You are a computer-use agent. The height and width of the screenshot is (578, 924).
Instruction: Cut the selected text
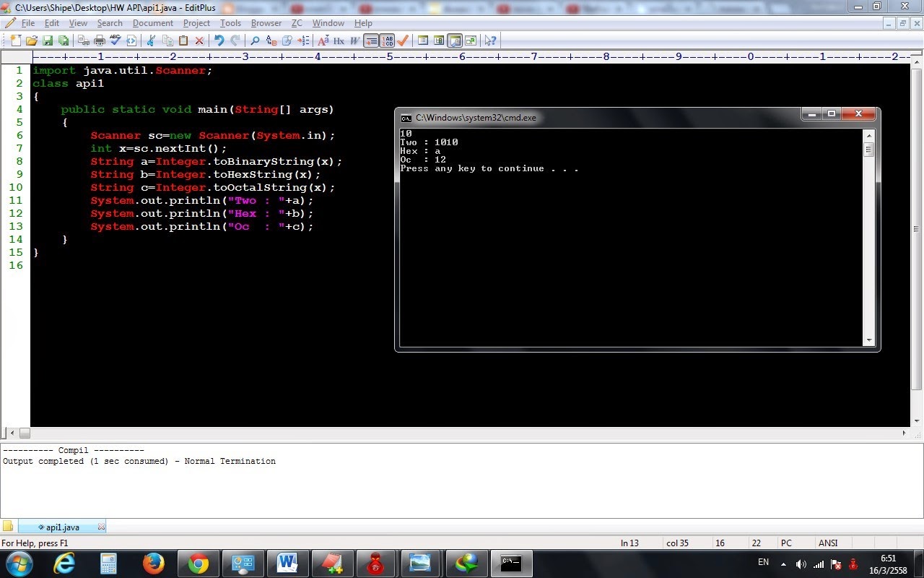pos(152,40)
